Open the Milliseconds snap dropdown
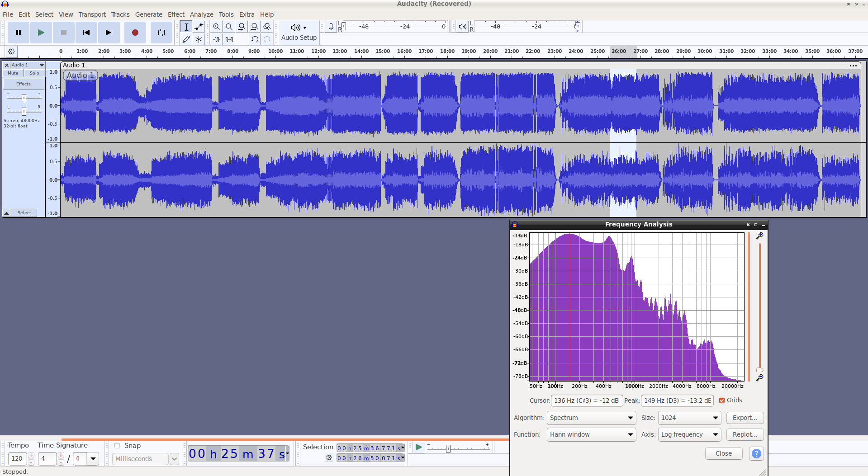 (146, 459)
